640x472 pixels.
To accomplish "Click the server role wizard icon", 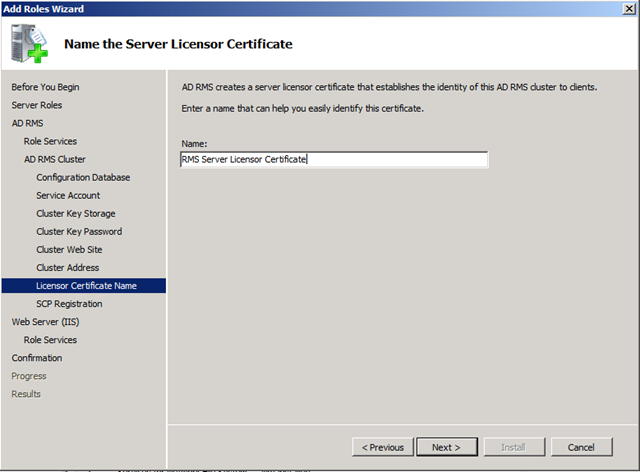I will [29, 43].
